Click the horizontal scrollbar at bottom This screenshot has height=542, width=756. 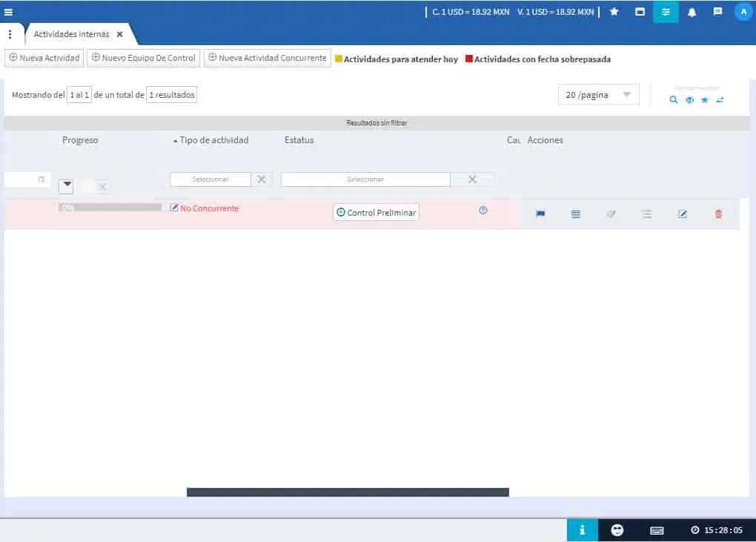coord(348,492)
